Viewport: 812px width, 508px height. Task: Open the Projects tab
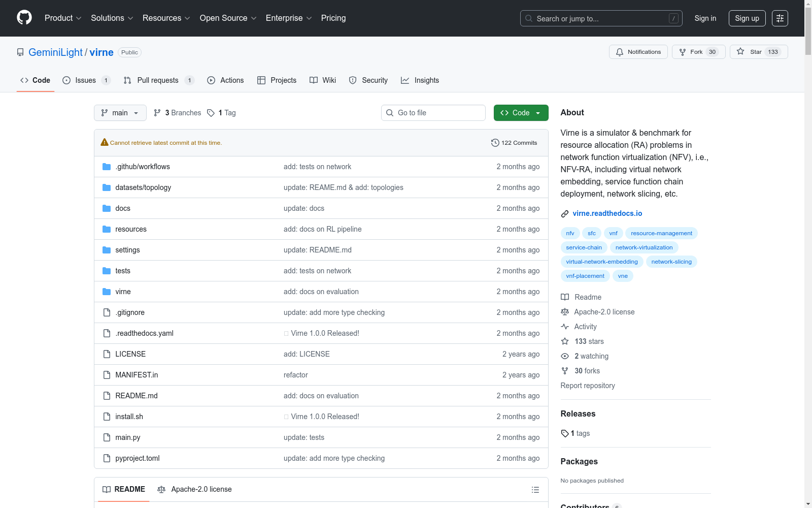click(x=277, y=80)
